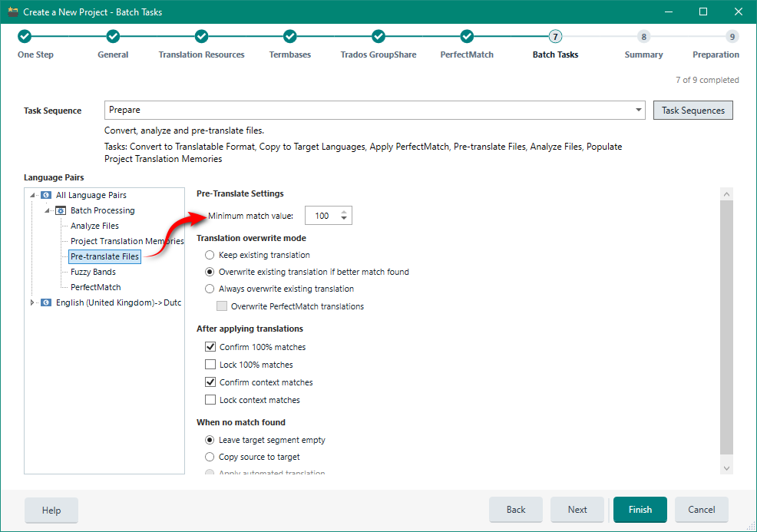Enable the Lock 100% matches checkbox

(x=212, y=364)
